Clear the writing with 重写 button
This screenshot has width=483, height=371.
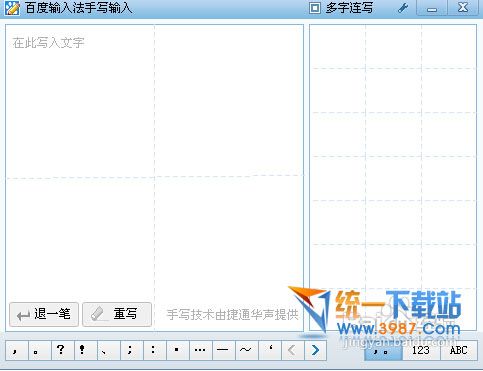[117, 314]
